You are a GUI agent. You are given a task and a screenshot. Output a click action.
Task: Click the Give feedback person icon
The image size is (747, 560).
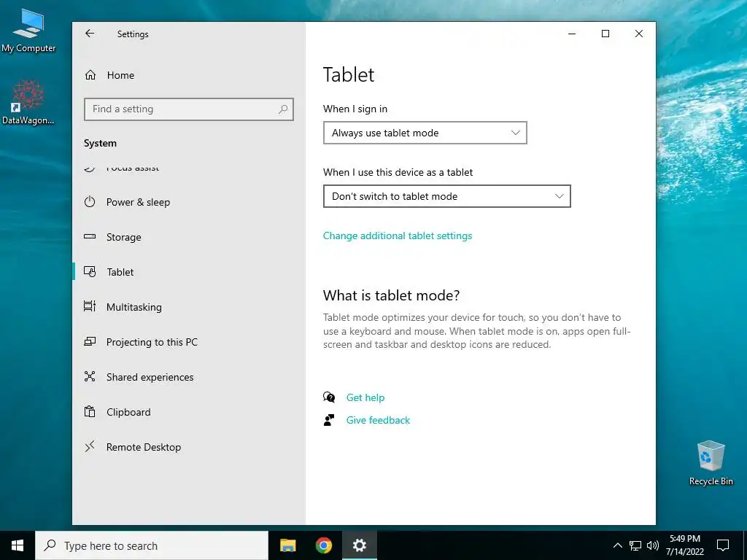tap(329, 420)
